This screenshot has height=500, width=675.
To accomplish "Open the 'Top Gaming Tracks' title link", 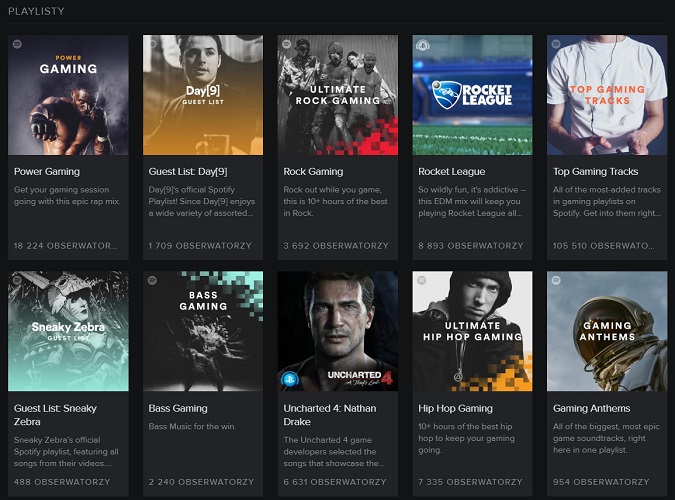I will 595,171.
